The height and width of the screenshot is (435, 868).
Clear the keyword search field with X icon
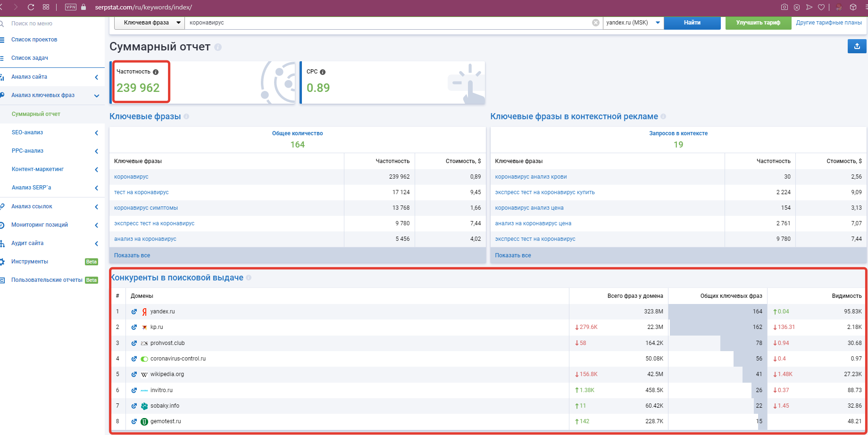tap(596, 23)
